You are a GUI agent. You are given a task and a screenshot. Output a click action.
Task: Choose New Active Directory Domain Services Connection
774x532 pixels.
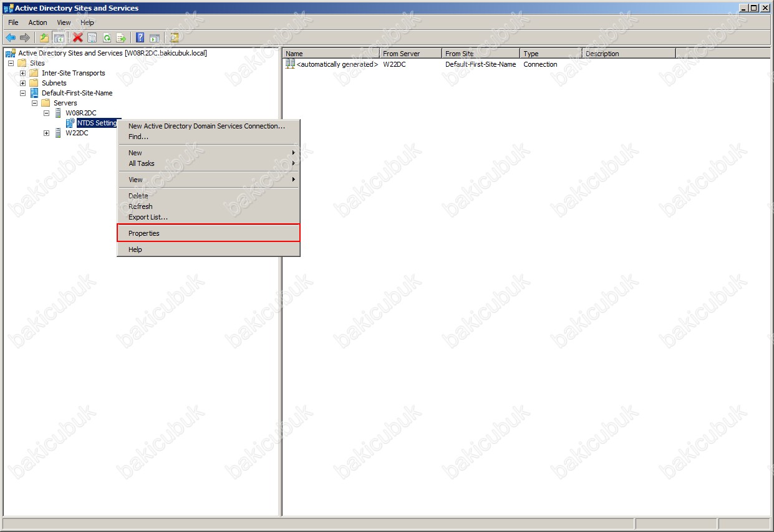[209, 126]
